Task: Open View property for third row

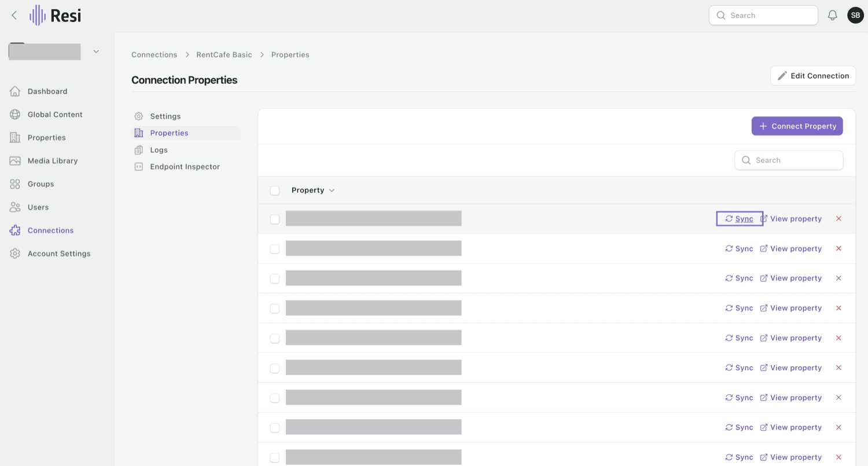Action: (x=790, y=278)
